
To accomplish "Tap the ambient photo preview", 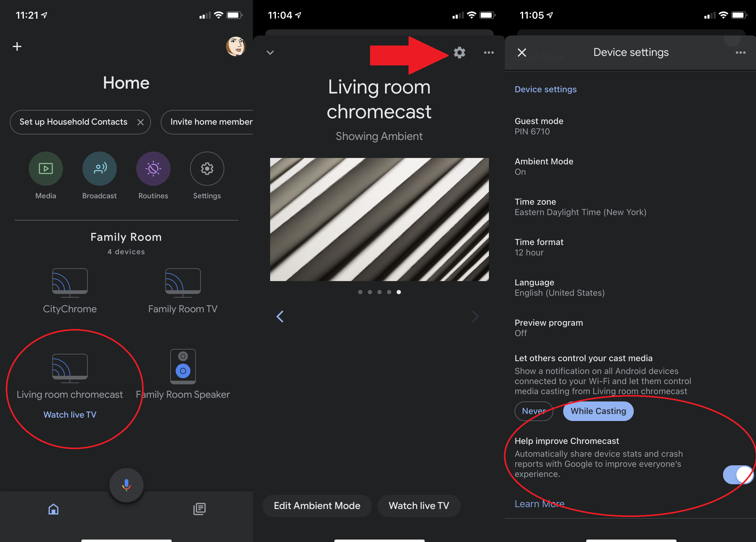I will coord(379,219).
